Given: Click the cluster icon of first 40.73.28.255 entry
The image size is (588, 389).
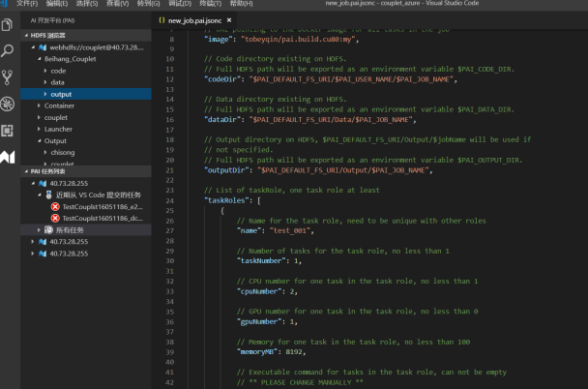Looking at the screenshot, I should tap(43, 184).
